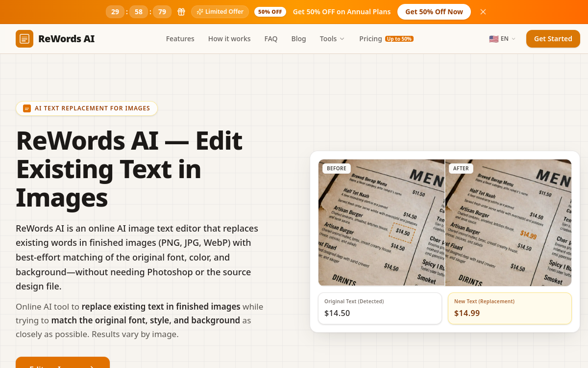Open the FAQ nav item
The image size is (588, 368).
(271, 39)
